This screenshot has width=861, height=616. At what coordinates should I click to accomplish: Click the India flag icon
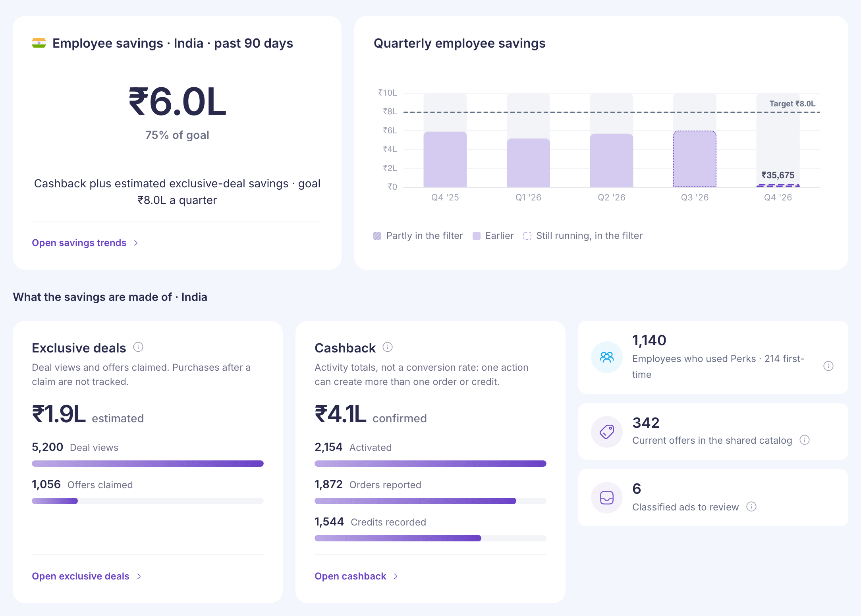pos(39,43)
